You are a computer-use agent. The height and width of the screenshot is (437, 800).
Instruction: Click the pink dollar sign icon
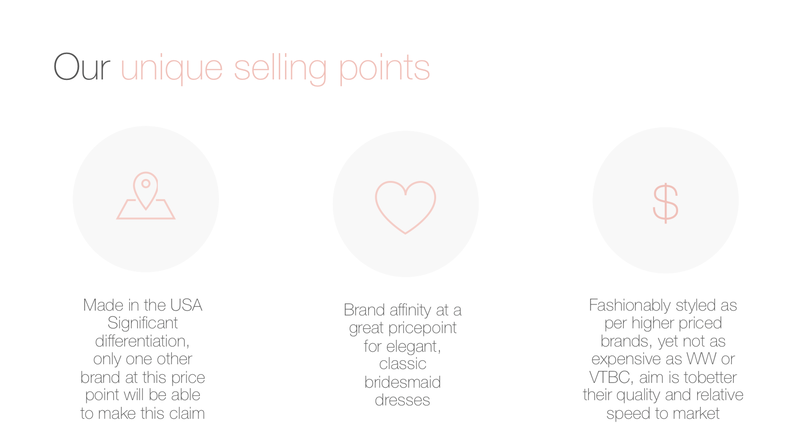coord(665,201)
